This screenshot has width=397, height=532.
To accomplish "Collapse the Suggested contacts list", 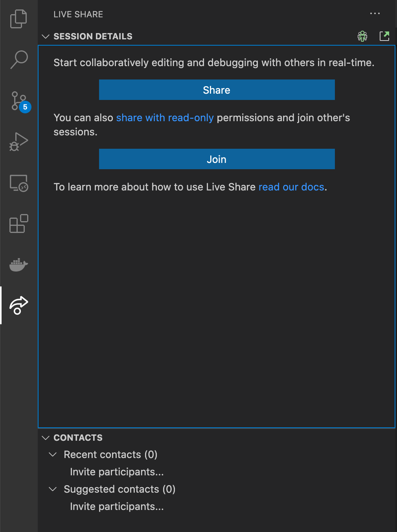I will [53, 489].
